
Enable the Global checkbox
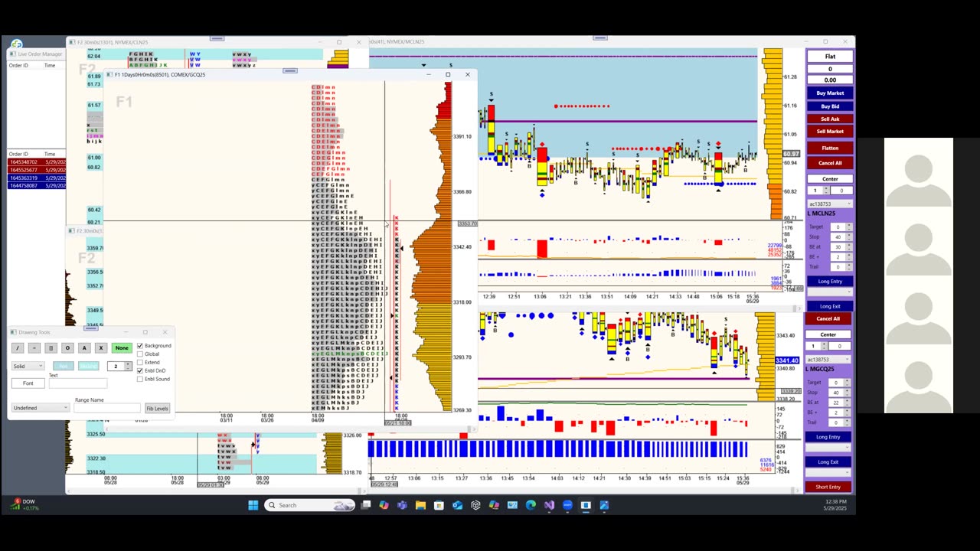[x=140, y=354]
